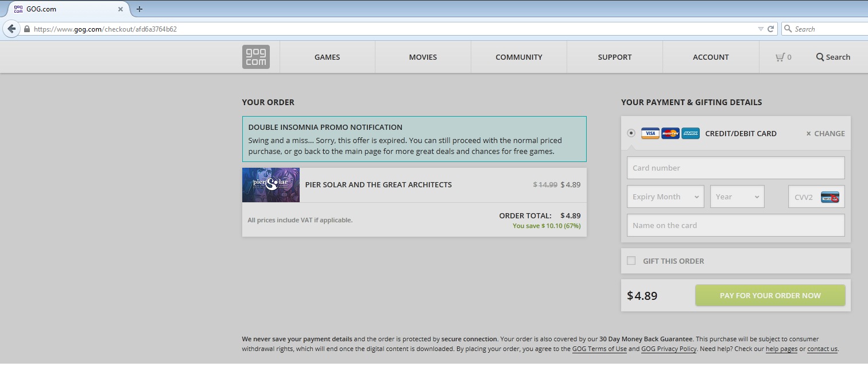Click the padlock site security icon
The height and width of the screenshot is (374, 868).
(26, 29)
